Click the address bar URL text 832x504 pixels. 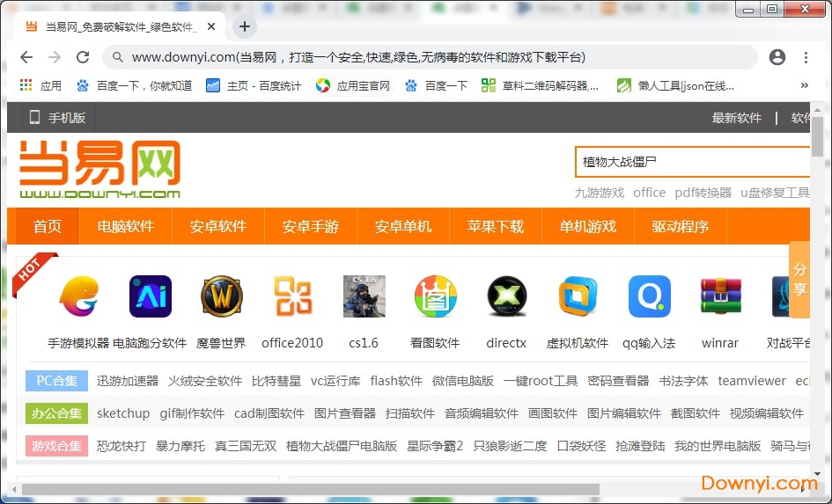(x=358, y=57)
